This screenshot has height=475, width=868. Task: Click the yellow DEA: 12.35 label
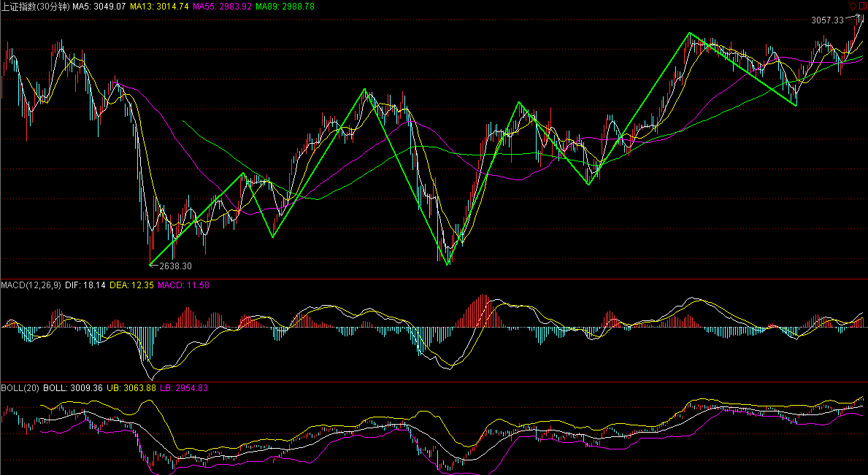(x=131, y=285)
